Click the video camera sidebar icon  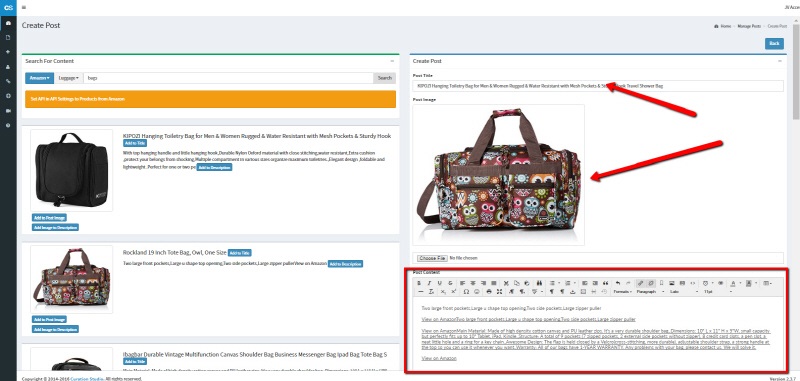pyautogui.click(x=8, y=111)
